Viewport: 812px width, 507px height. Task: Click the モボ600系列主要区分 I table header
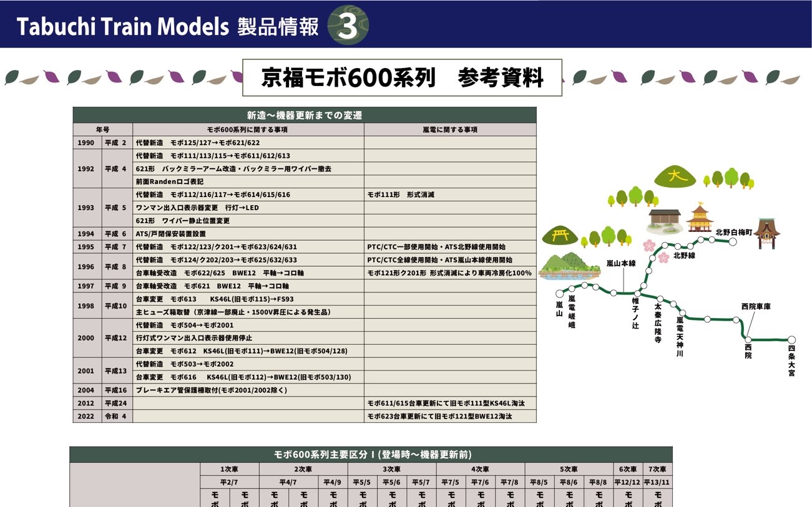(x=371, y=454)
